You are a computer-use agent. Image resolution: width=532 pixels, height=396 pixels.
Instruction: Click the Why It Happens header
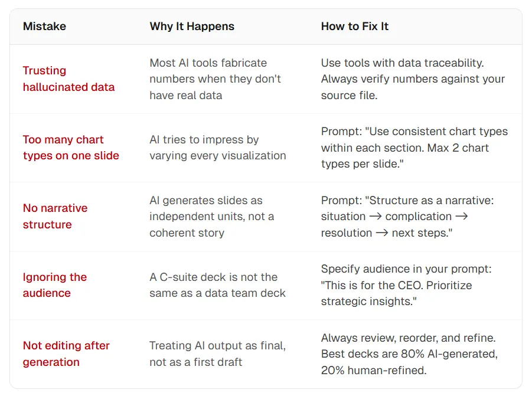pos(192,27)
